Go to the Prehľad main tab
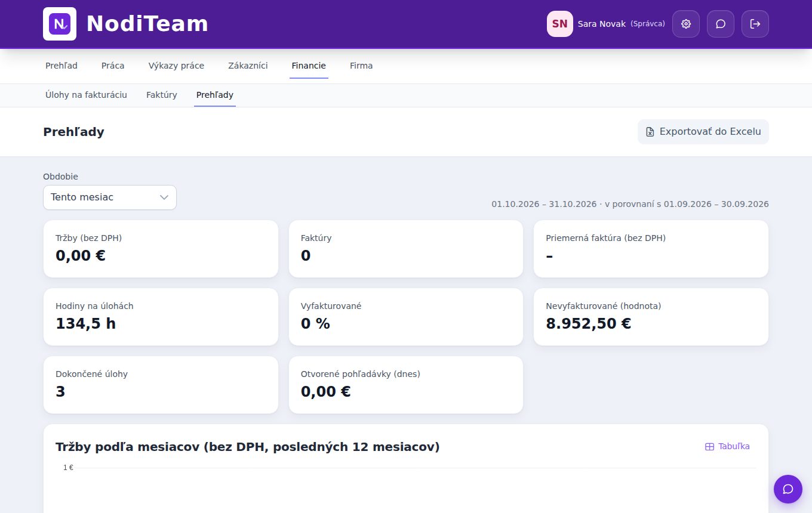 tap(61, 66)
